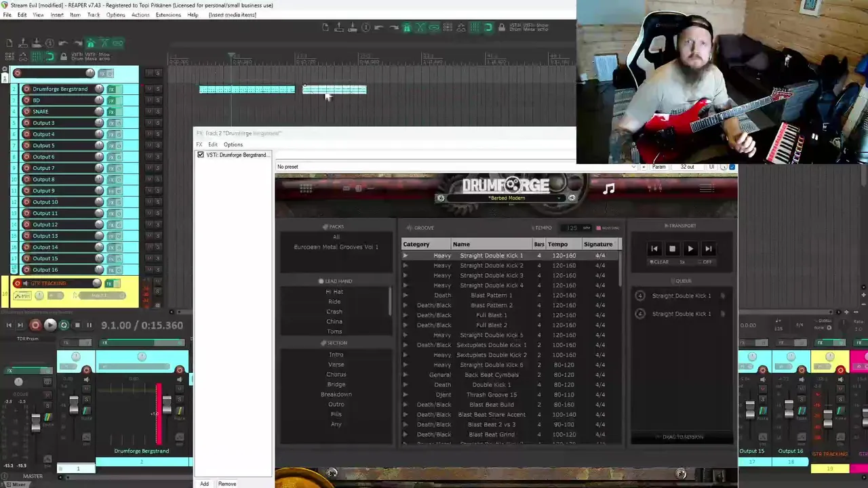Select previous Drumforge kit preset arrow
This screenshot has width=868, height=488.
pyautogui.click(x=441, y=198)
